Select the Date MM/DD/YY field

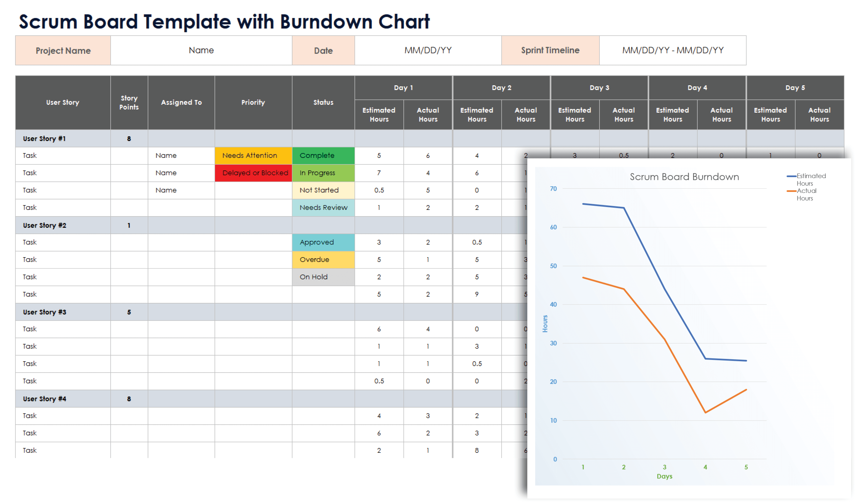428,50
